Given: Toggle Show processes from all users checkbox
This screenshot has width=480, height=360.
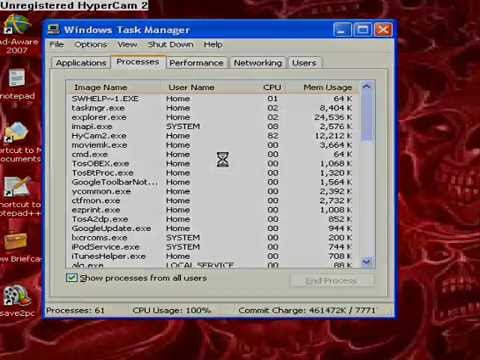Looking at the screenshot, I should 72,278.
